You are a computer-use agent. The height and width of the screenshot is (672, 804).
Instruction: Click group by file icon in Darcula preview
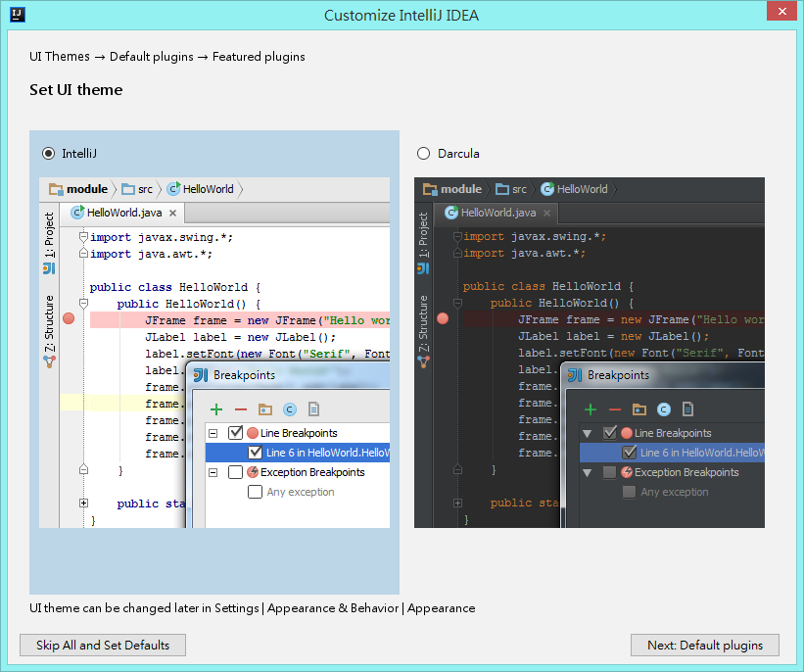(688, 409)
